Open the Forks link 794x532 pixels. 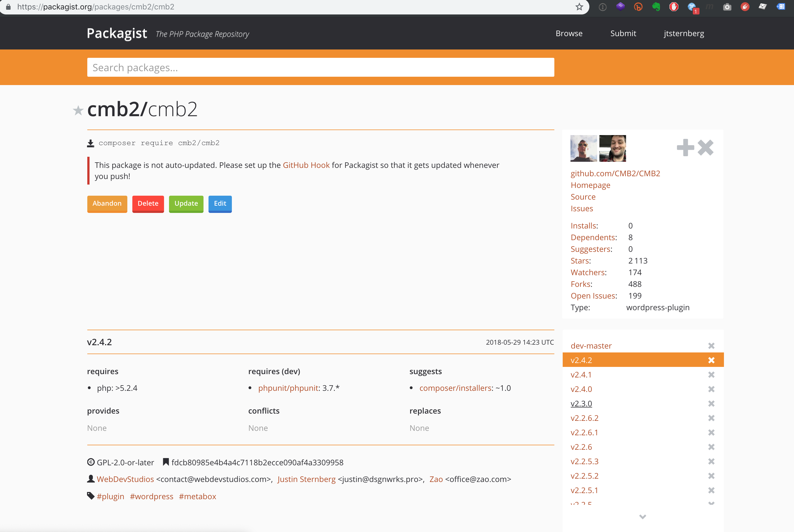pos(580,284)
